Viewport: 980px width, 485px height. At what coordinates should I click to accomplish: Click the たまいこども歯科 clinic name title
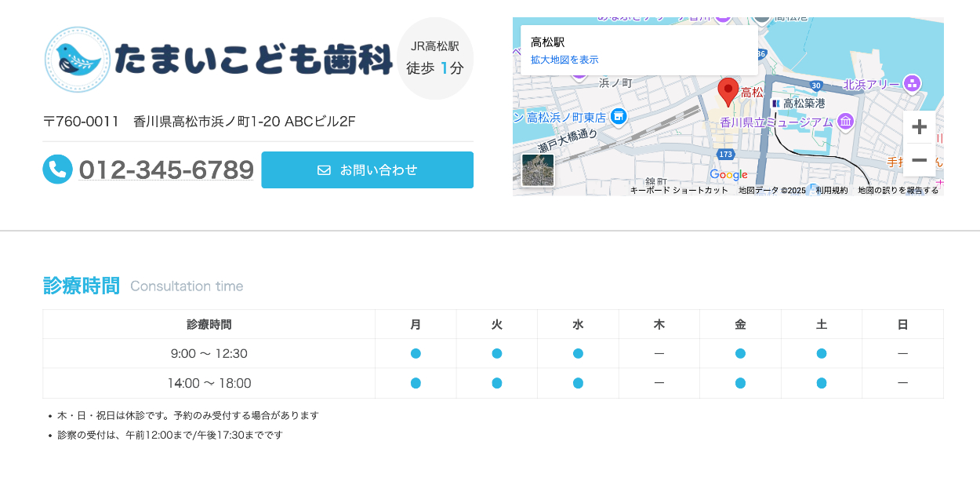click(252, 60)
